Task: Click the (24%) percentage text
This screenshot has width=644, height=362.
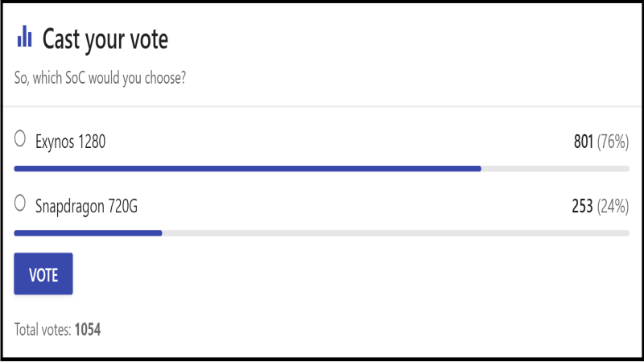Action: coord(613,206)
